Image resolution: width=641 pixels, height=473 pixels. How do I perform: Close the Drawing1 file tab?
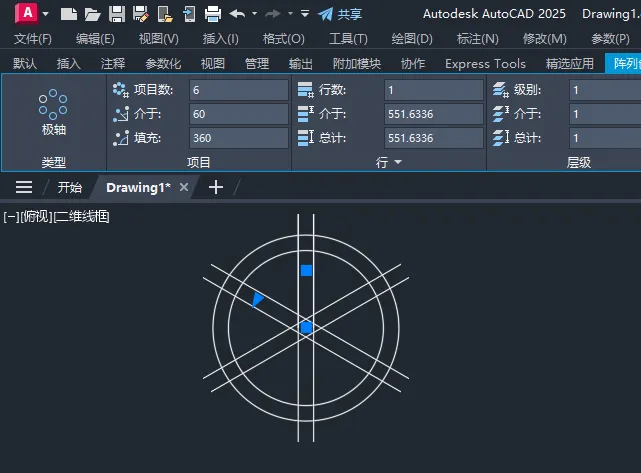(184, 187)
